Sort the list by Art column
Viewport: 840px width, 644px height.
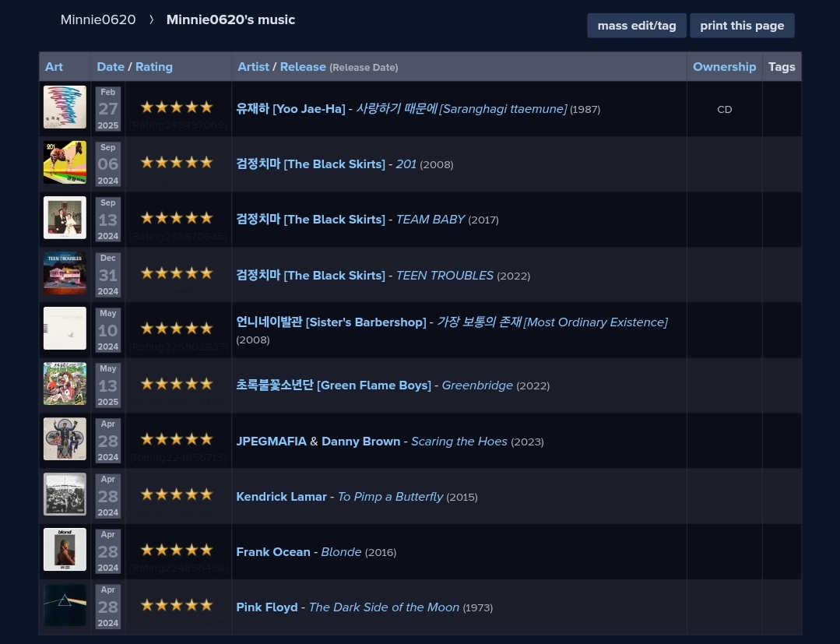point(54,67)
